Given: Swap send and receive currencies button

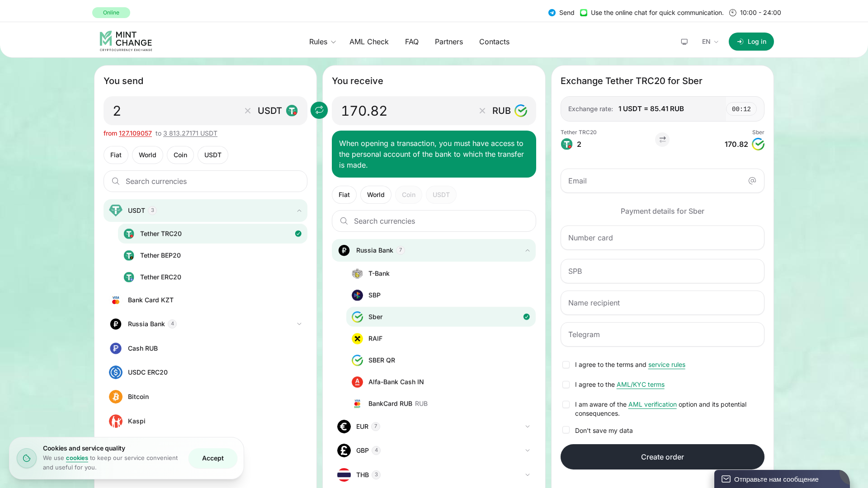Looking at the screenshot, I should 319,110.
